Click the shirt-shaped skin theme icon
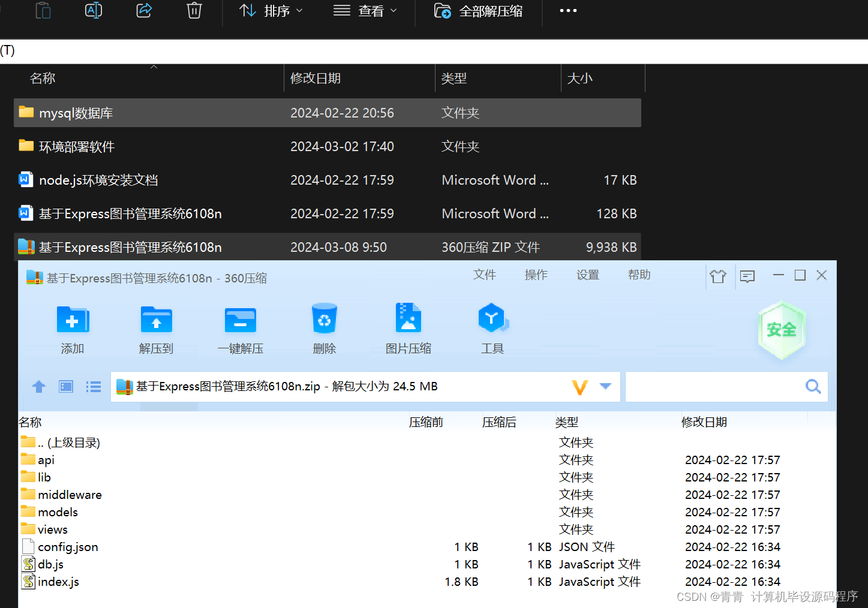 (718, 276)
